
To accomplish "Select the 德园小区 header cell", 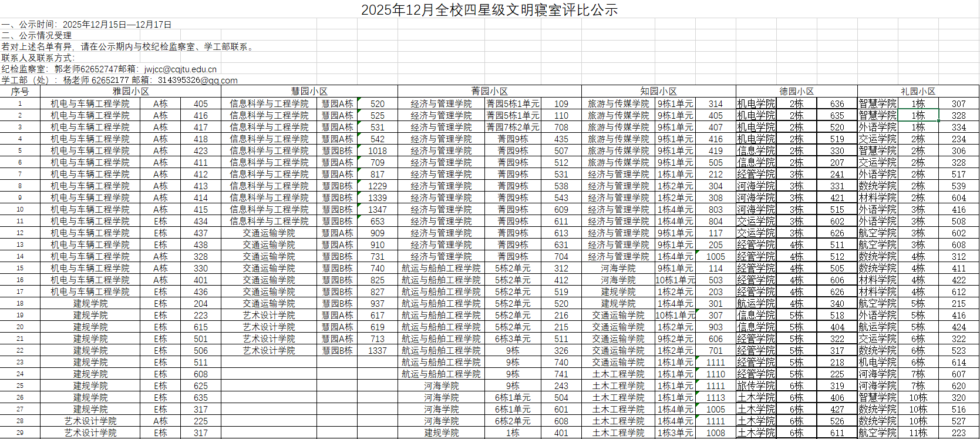I will 796,92.
